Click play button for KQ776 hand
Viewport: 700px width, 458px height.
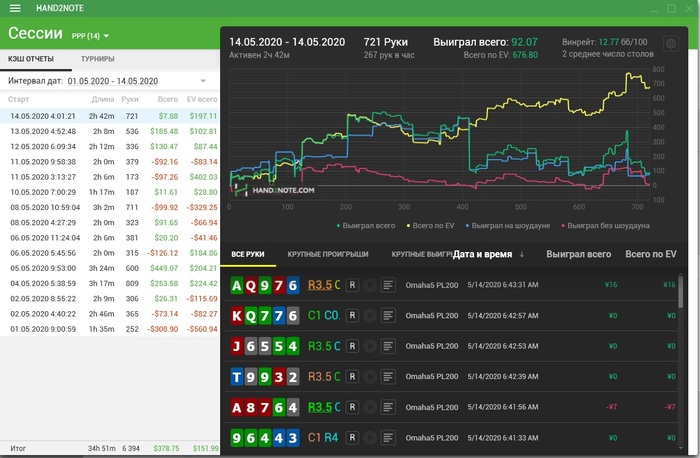pos(370,316)
